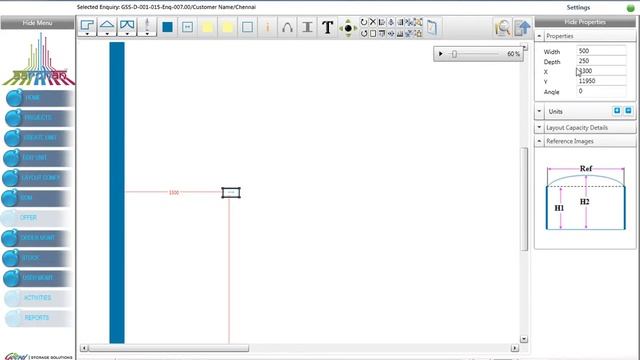640x360 pixels.
Task: Open the EDIT UNIT menu item
Action: (38, 158)
